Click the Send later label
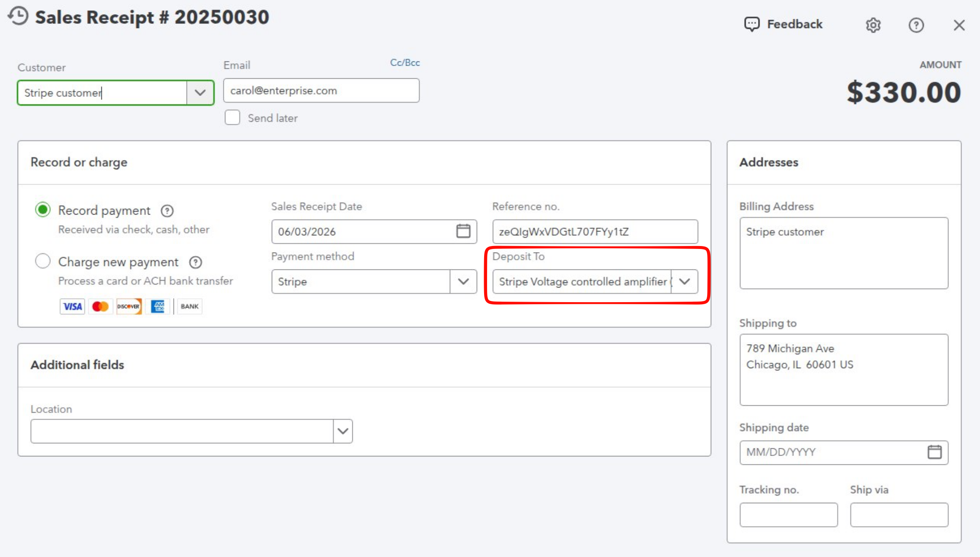Image resolution: width=980 pixels, height=557 pixels. [272, 118]
